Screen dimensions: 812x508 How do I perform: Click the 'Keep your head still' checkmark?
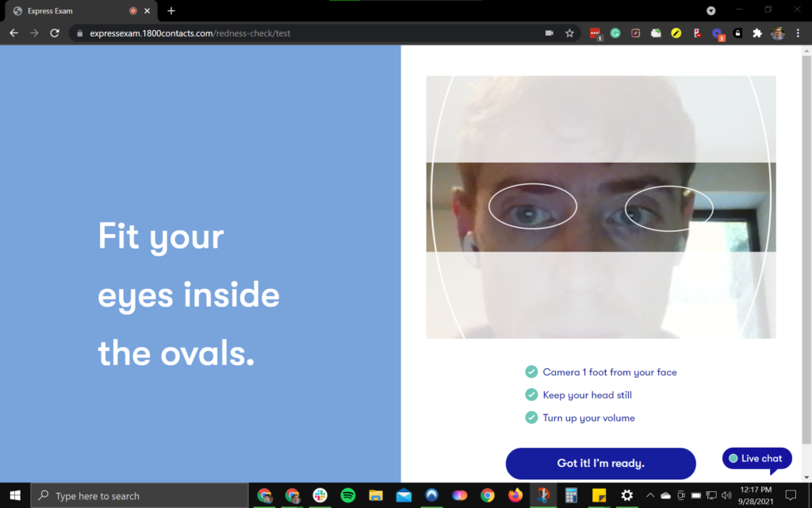[x=531, y=394]
